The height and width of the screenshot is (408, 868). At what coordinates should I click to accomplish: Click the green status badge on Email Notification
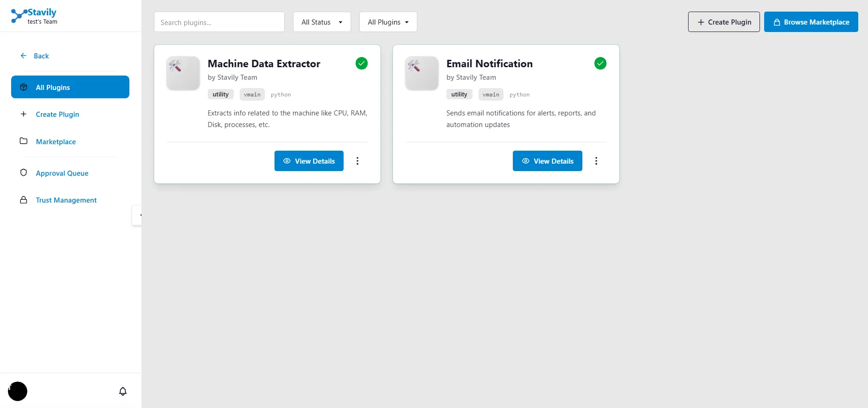click(x=600, y=63)
